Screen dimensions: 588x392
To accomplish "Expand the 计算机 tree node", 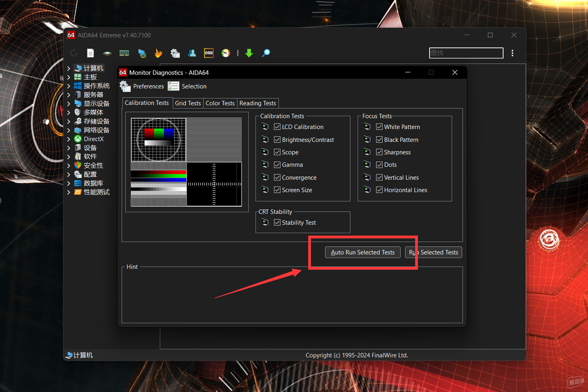I will coord(69,68).
